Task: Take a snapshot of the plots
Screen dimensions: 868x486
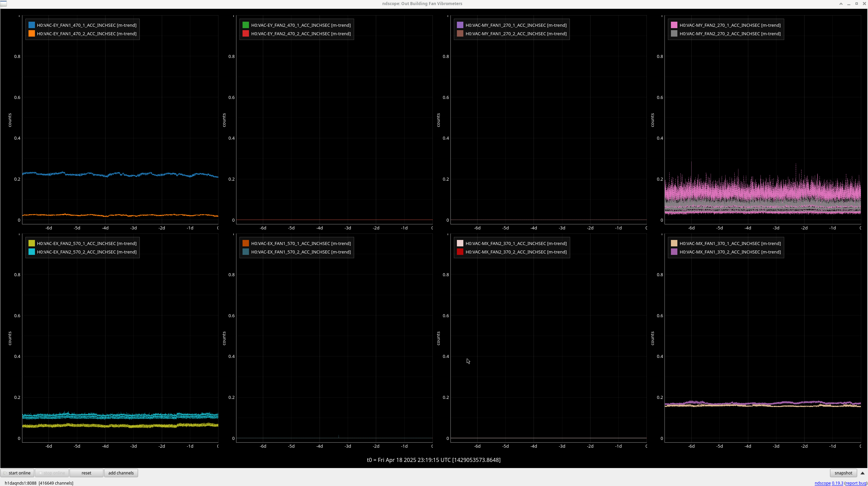Action: point(843,473)
